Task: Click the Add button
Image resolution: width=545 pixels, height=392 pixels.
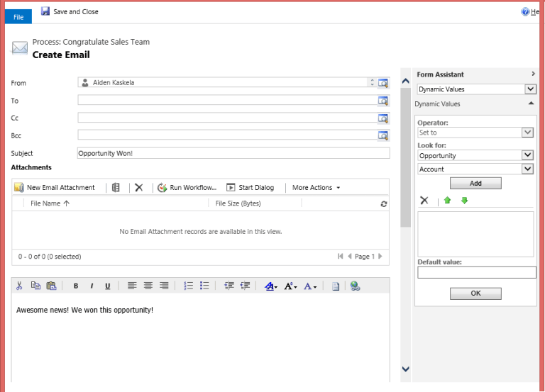Action: pos(475,184)
